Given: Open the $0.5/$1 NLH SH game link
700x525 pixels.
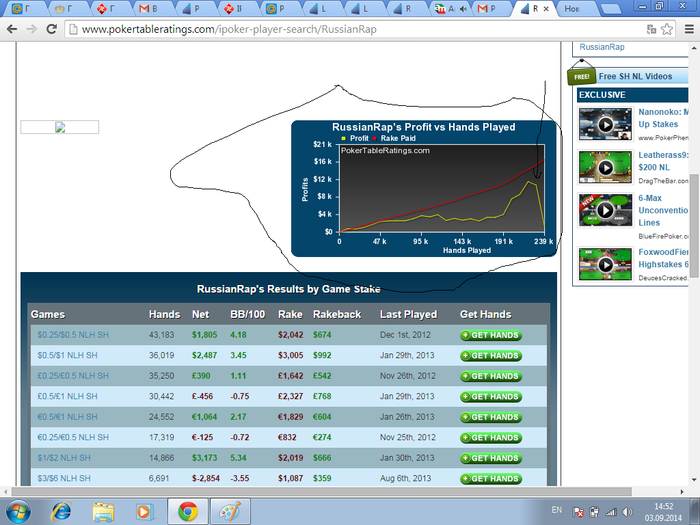Looking at the screenshot, I should (x=67, y=355).
